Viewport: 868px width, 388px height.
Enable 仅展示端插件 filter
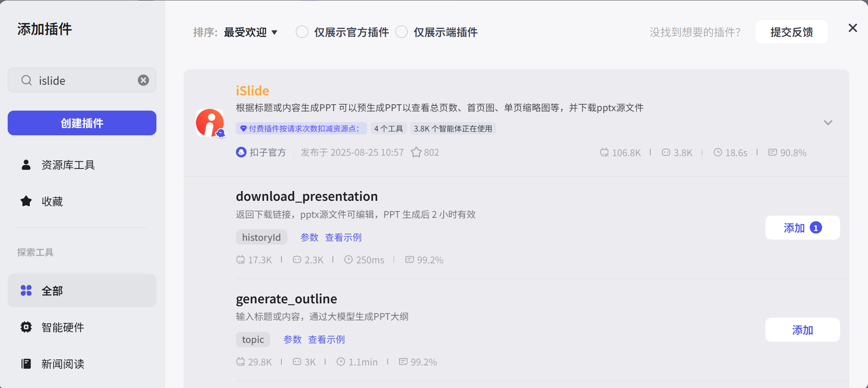pos(402,32)
